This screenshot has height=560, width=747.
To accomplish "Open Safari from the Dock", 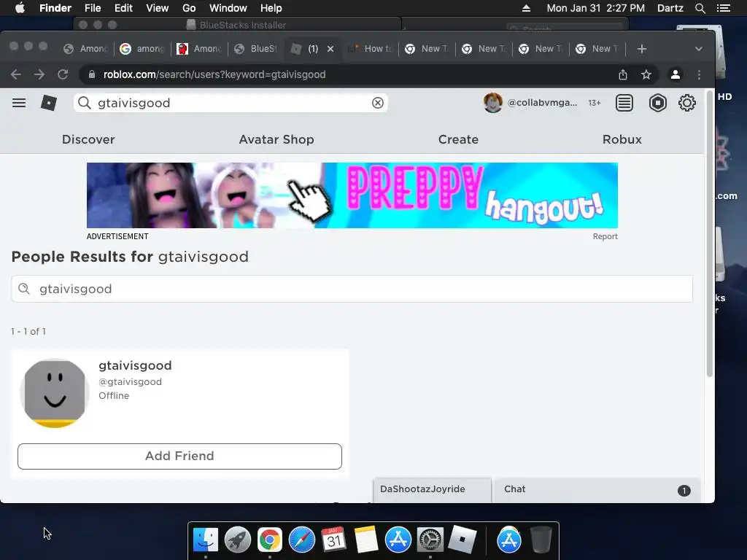I will (301, 540).
